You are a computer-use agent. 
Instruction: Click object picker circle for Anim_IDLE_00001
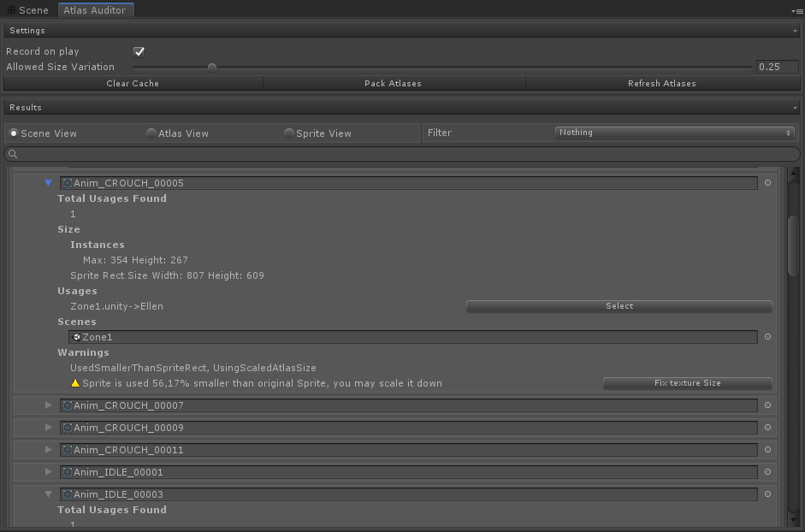(767, 472)
